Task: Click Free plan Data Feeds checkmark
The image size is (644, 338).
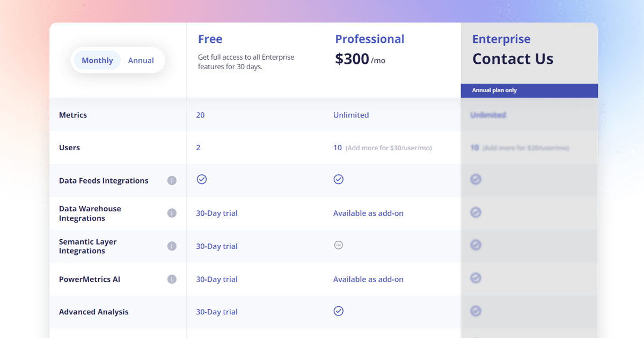Action: pos(202,179)
